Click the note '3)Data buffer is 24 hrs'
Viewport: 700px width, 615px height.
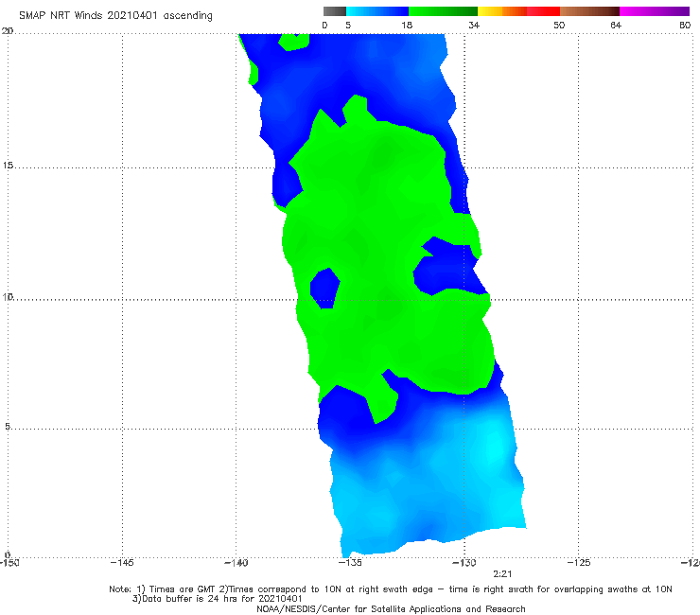[218, 599]
